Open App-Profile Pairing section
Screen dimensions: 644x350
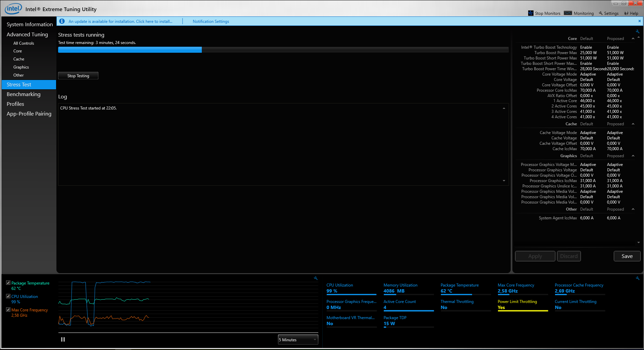[29, 114]
